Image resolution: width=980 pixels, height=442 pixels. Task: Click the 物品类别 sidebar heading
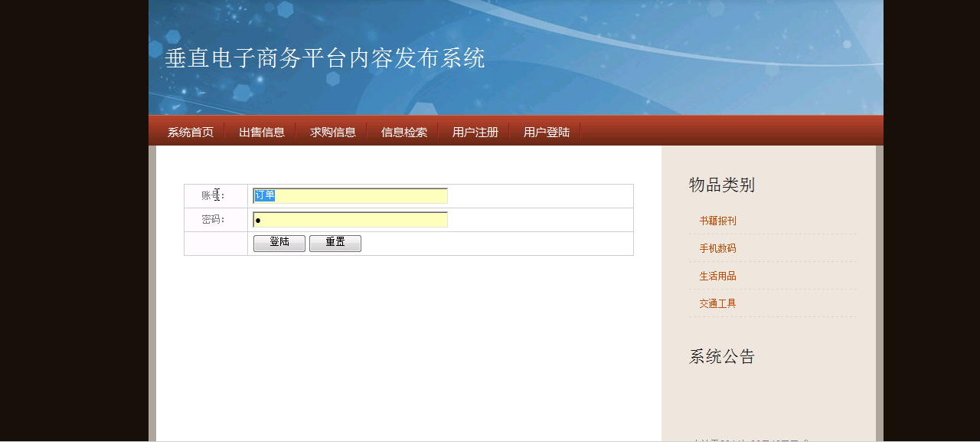coord(722,185)
